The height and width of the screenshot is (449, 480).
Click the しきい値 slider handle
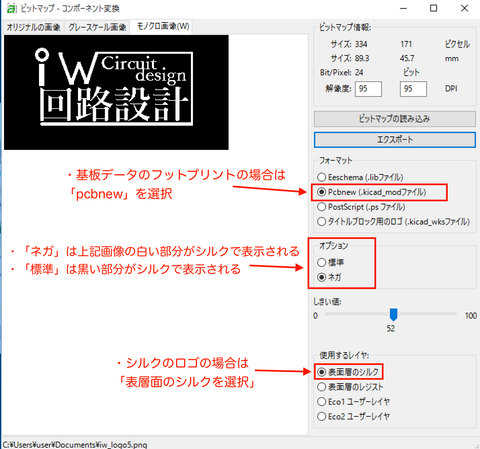click(393, 314)
